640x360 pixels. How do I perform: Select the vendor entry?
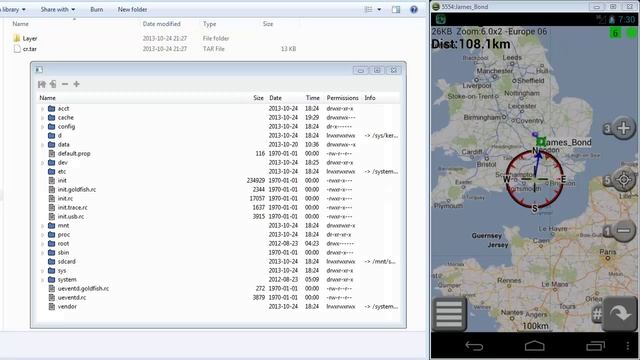pos(219,307)
